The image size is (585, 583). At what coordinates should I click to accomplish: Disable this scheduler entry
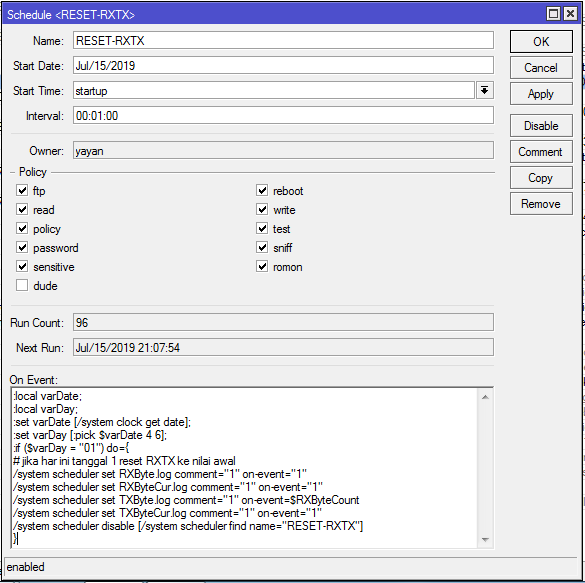[541, 126]
